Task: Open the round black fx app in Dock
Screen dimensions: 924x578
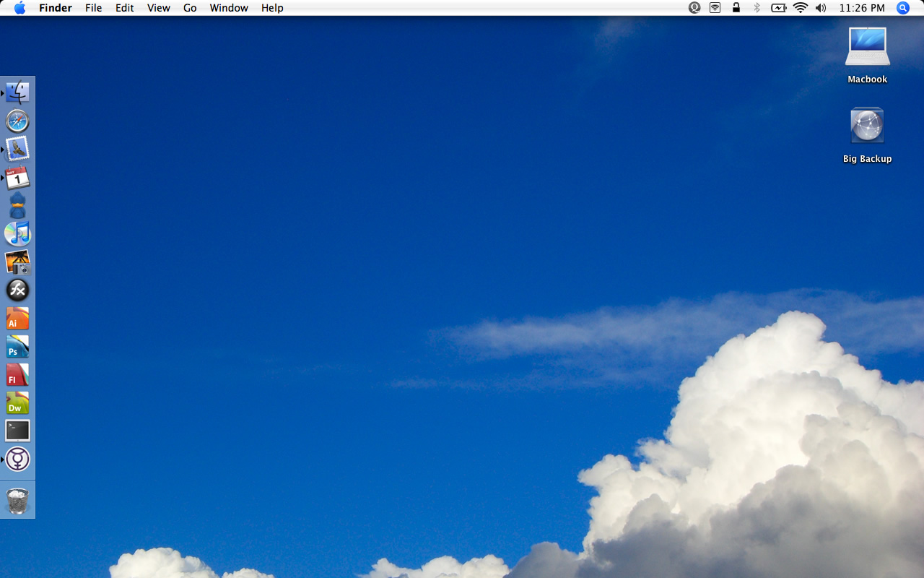Action: pos(17,290)
